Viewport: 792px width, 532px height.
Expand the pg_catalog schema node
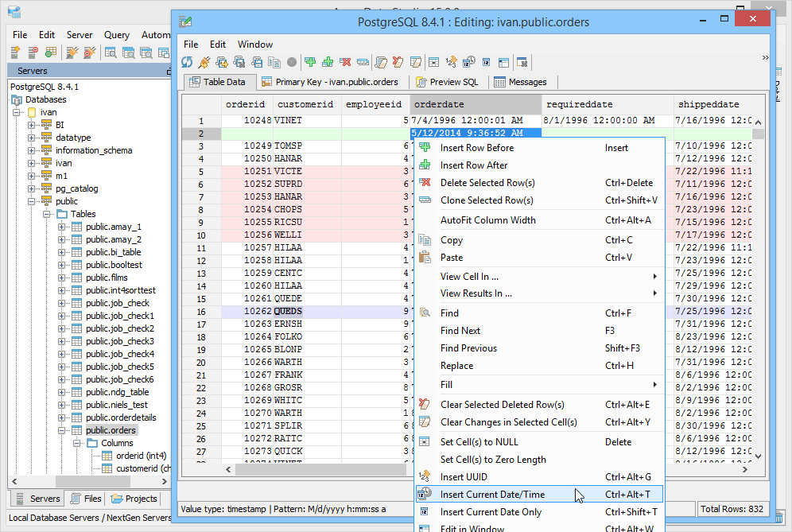(x=31, y=188)
